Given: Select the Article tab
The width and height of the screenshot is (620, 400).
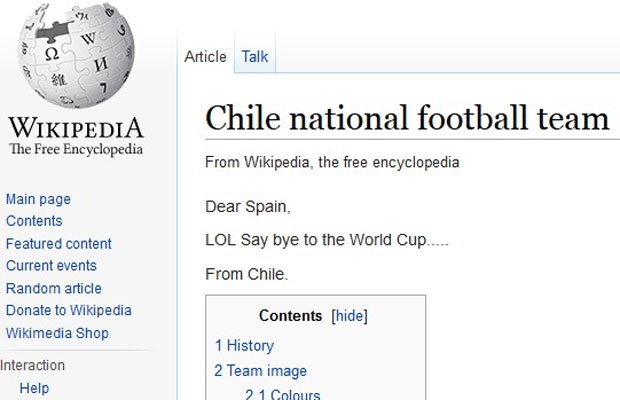Looking at the screenshot, I should coord(205,57).
